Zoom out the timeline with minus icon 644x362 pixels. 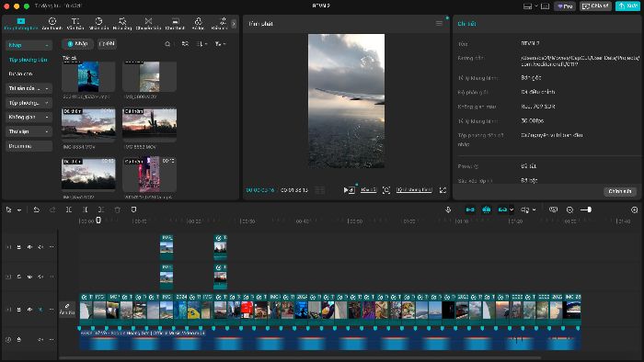569,209
